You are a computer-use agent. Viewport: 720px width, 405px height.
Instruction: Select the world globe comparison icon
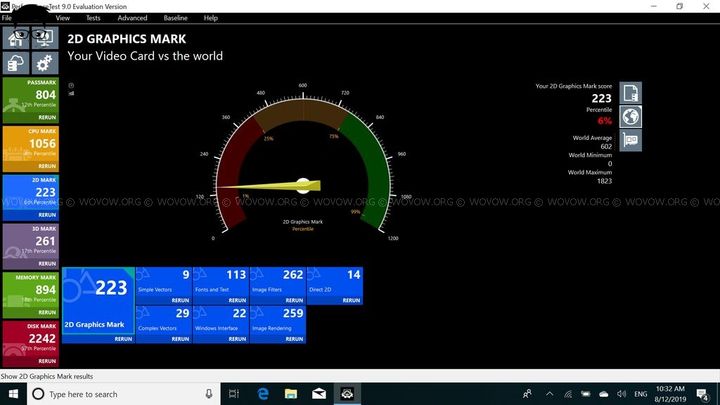pos(631,116)
